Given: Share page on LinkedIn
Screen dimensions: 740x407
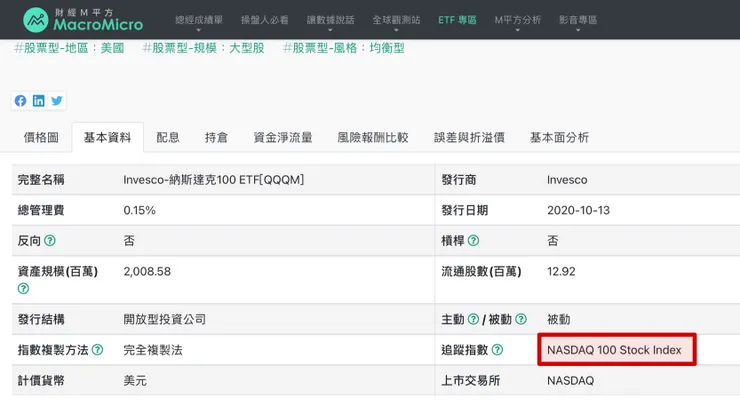Looking at the screenshot, I should click(x=39, y=101).
